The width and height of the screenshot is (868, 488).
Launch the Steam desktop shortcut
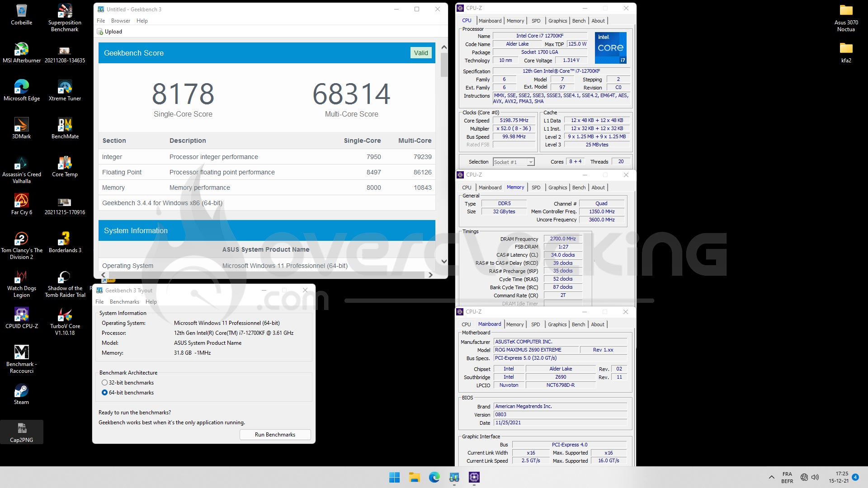point(21,394)
